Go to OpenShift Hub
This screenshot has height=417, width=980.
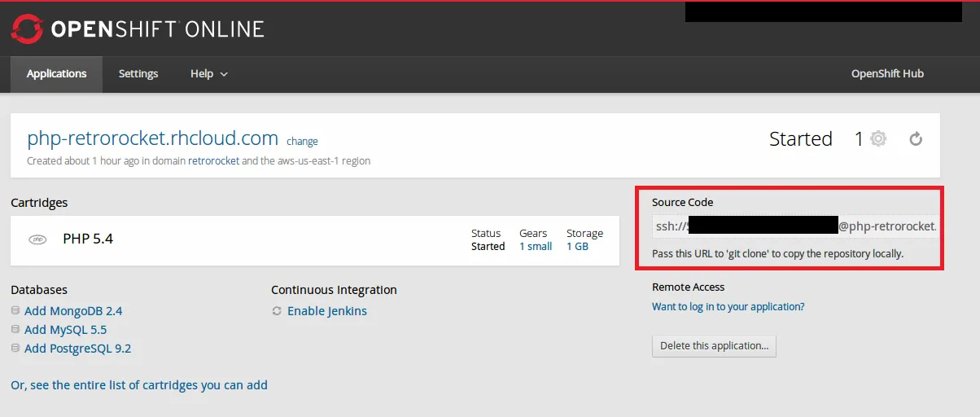[887, 74]
